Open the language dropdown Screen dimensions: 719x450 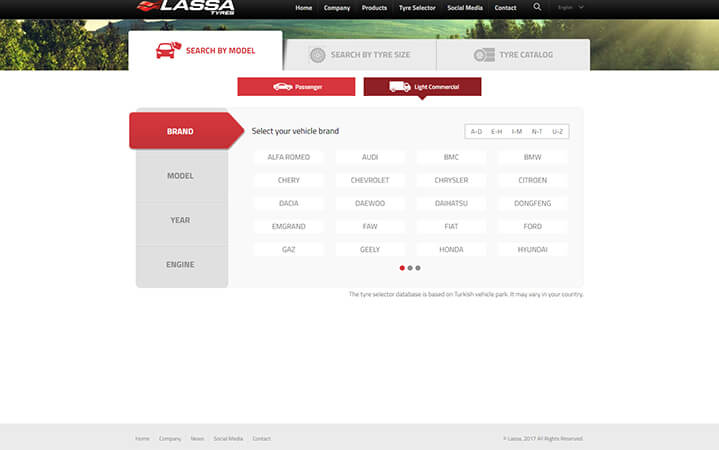tap(570, 7)
